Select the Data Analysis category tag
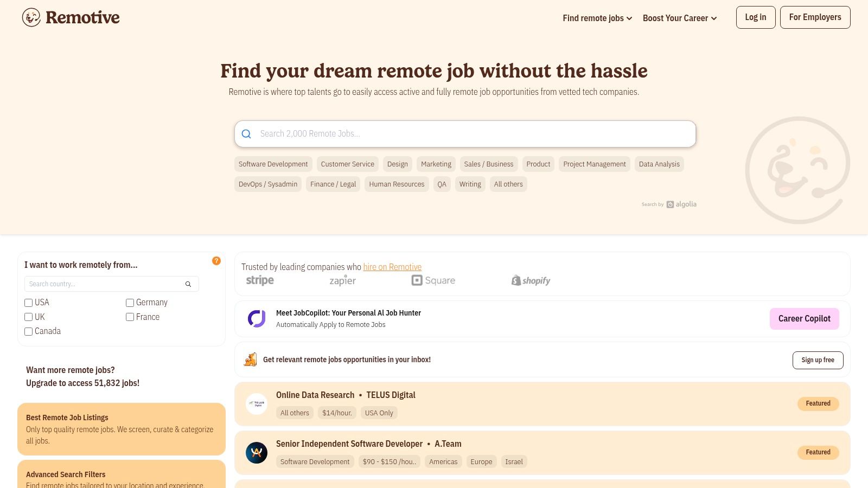 coord(659,164)
